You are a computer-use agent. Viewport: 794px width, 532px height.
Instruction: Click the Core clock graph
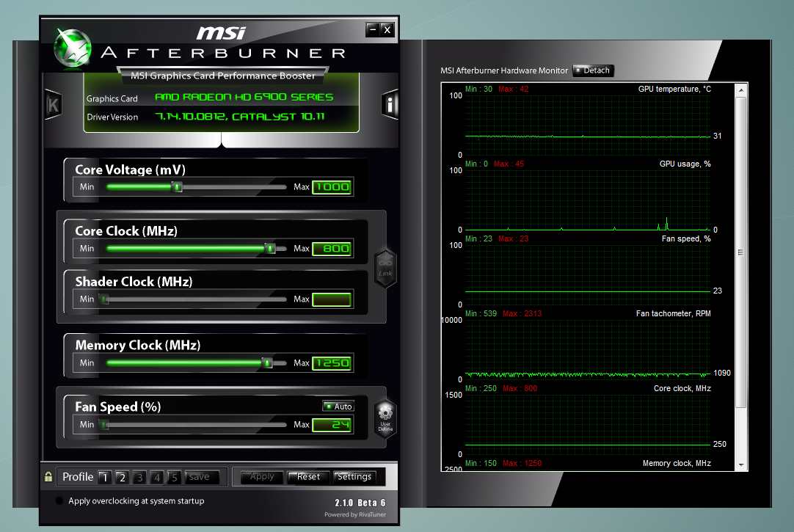tap(587, 424)
